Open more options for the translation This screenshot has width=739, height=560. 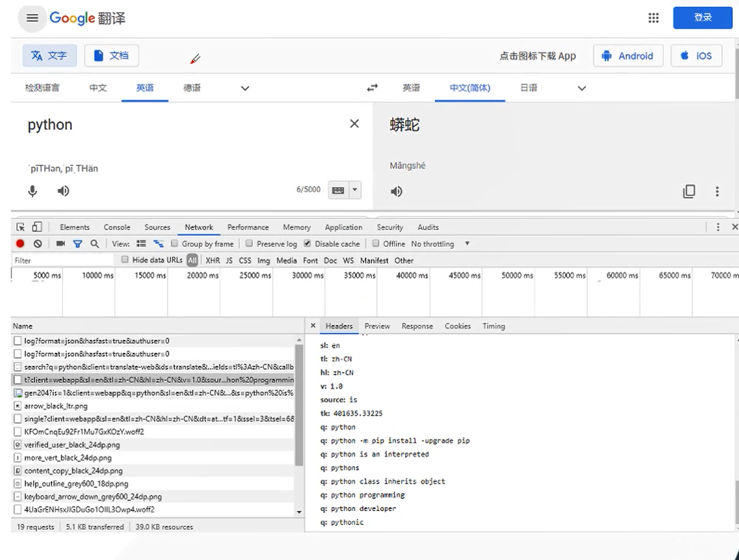[717, 192]
